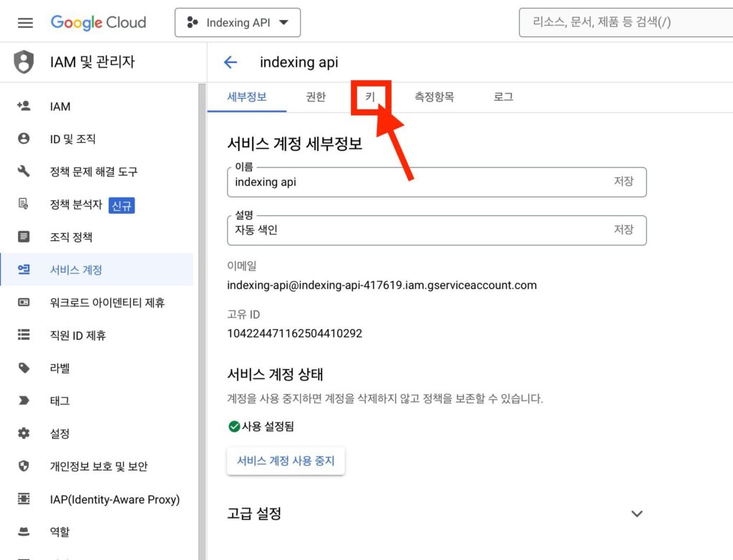
Task: Click the IAM add-person icon
Action: click(24, 106)
